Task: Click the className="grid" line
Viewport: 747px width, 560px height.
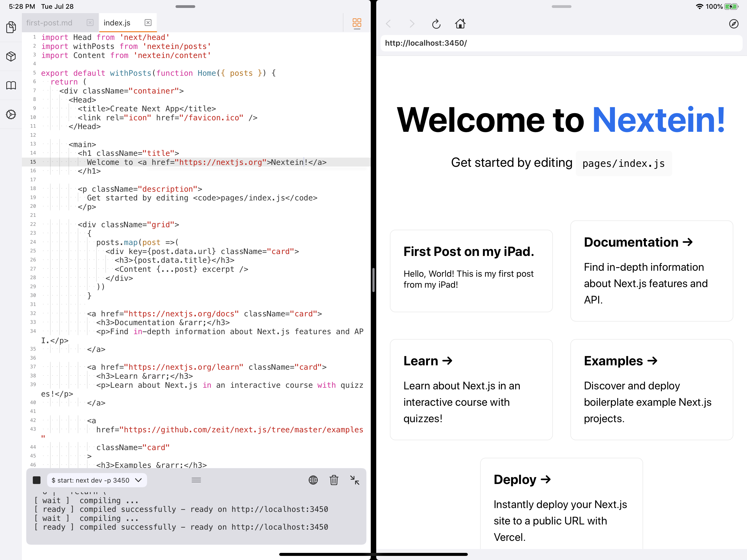Action: coord(128,224)
